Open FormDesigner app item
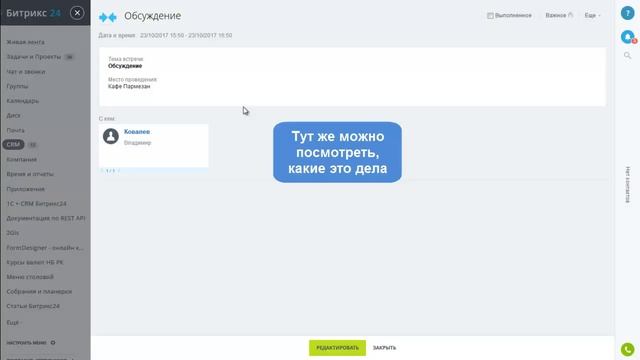Screen dimensions: 640x360 pyautogui.click(x=45, y=248)
